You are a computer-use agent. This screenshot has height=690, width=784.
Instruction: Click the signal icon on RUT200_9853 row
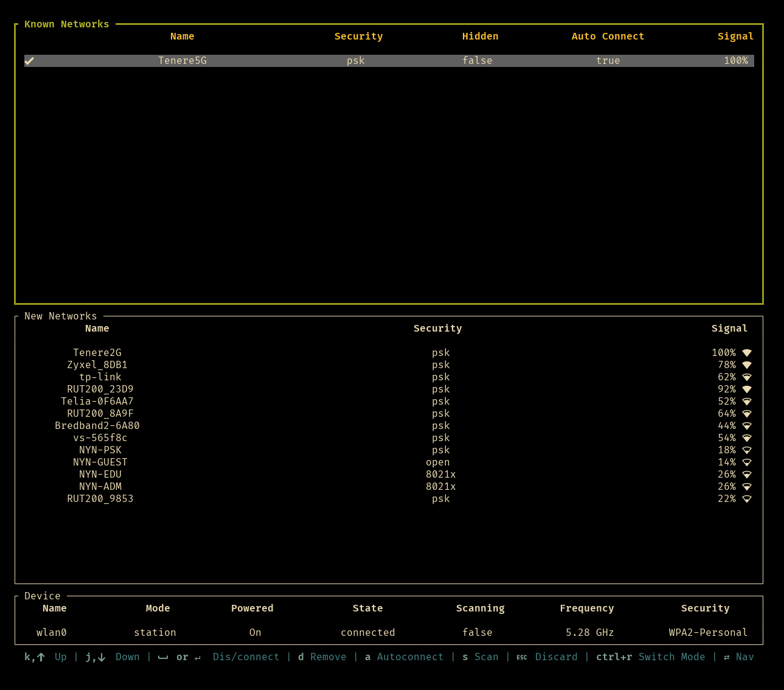[747, 499]
